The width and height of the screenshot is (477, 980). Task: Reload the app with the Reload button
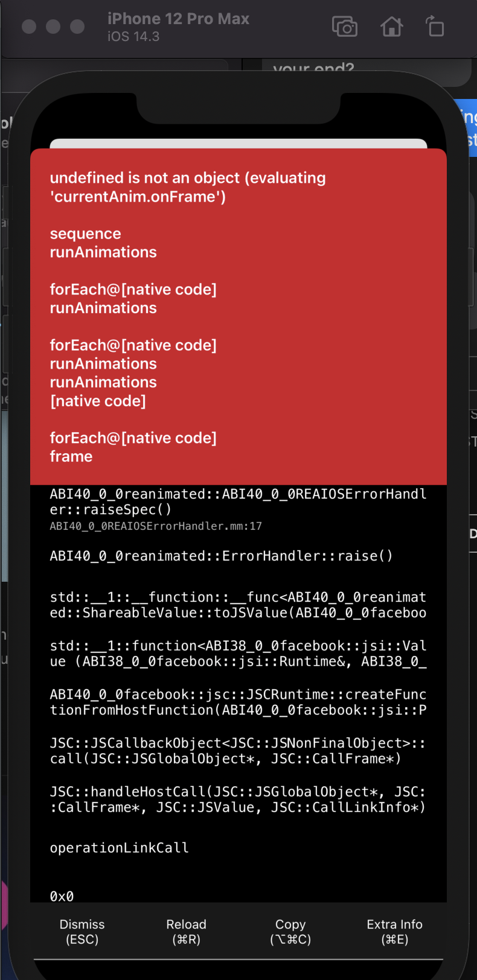(186, 931)
